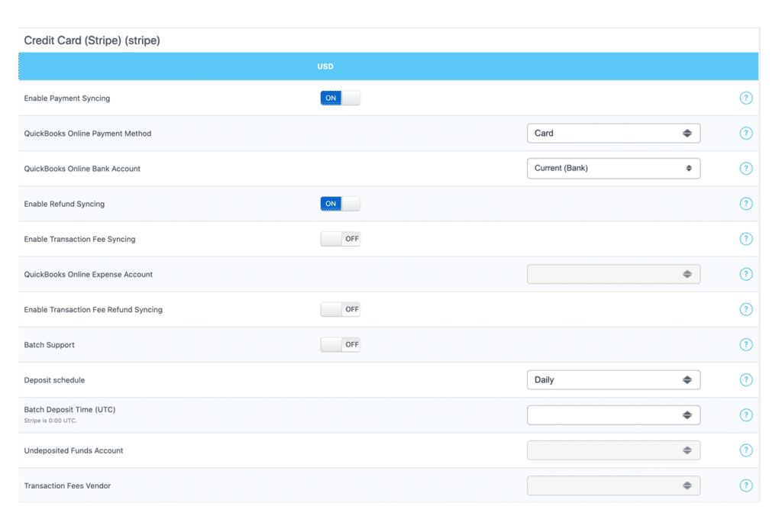Image resolution: width=782 pixels, height=532 pixels.
Task: Open the Payment Method dropdown showing Card
Action: point(613,133)
